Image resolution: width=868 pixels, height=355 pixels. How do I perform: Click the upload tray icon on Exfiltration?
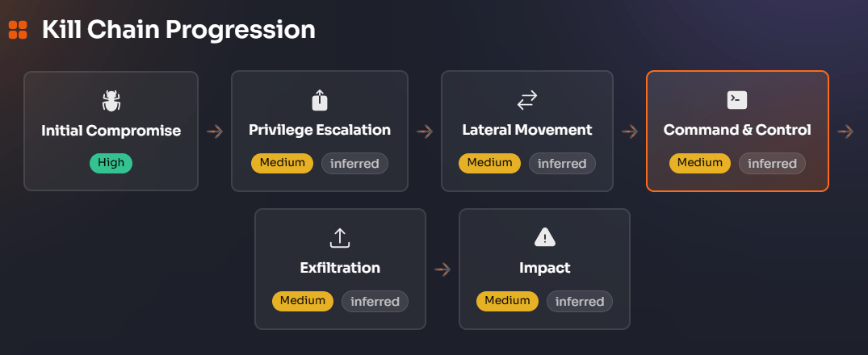tap(340, 238)
